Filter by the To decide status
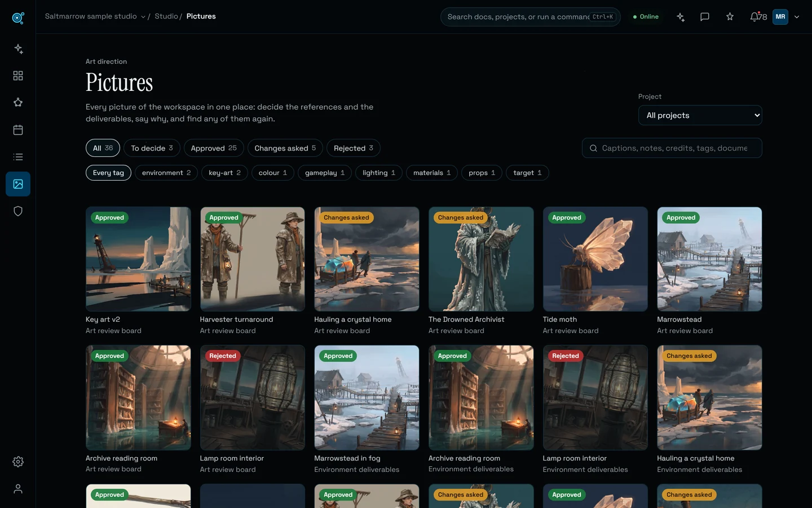812x508 pixels. point(152,148)
